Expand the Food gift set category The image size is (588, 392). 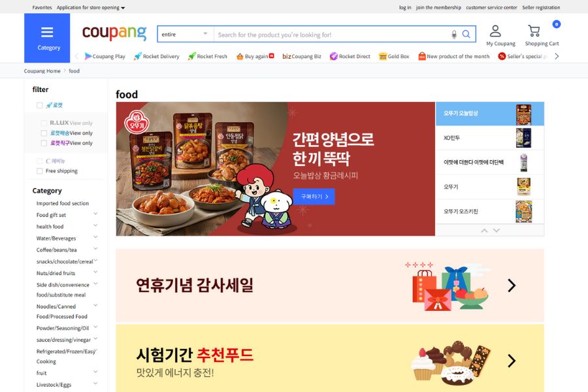pyautogui.click(x=95, y=214)
